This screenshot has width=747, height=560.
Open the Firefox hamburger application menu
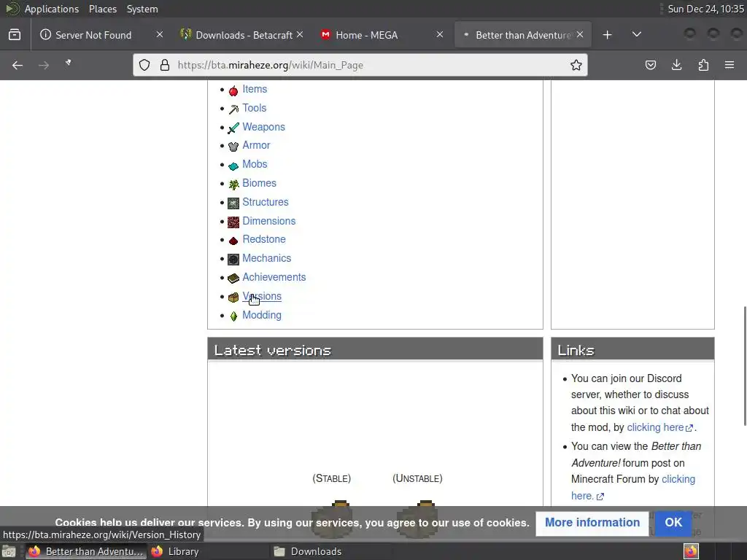pyautogui.click(x=729, y=65)
